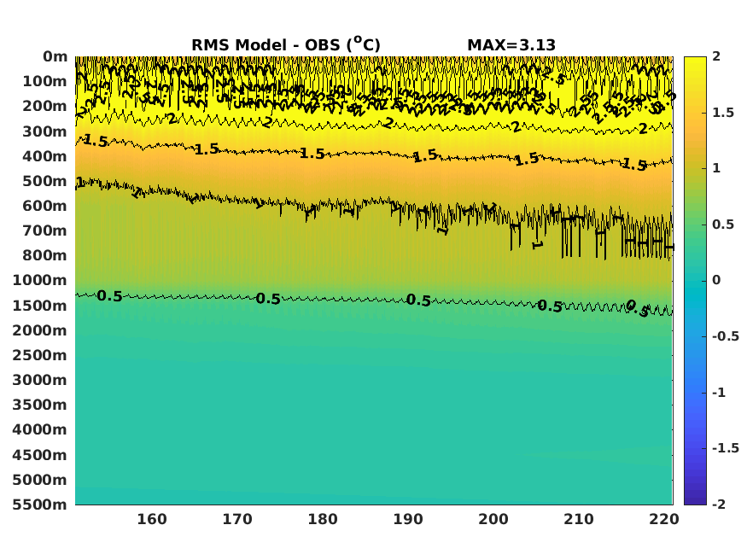
Task: Select the colorbar tick label '1.5'
Action: (x=723, y=113)
